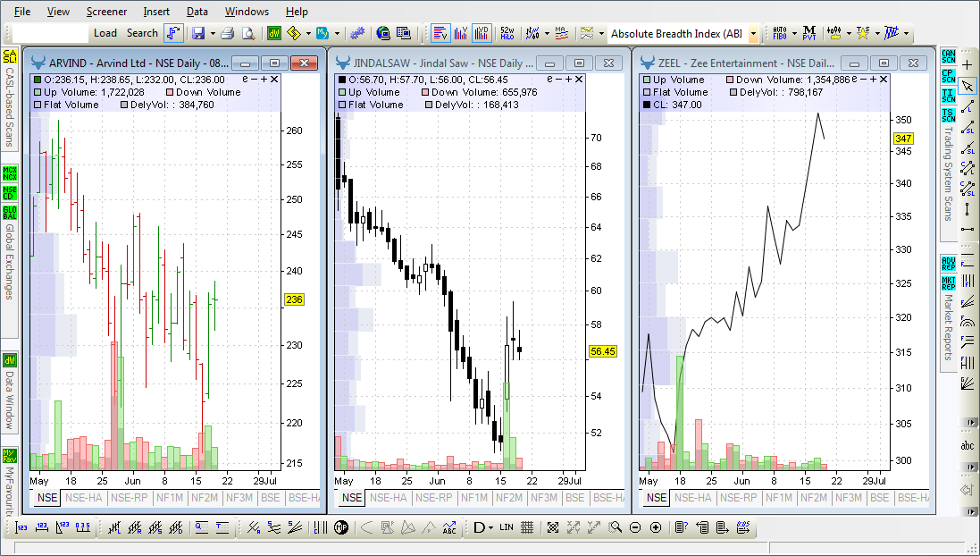Click the abc text tool
Viewport: 980px width, 556px height.
pos(967,446)
